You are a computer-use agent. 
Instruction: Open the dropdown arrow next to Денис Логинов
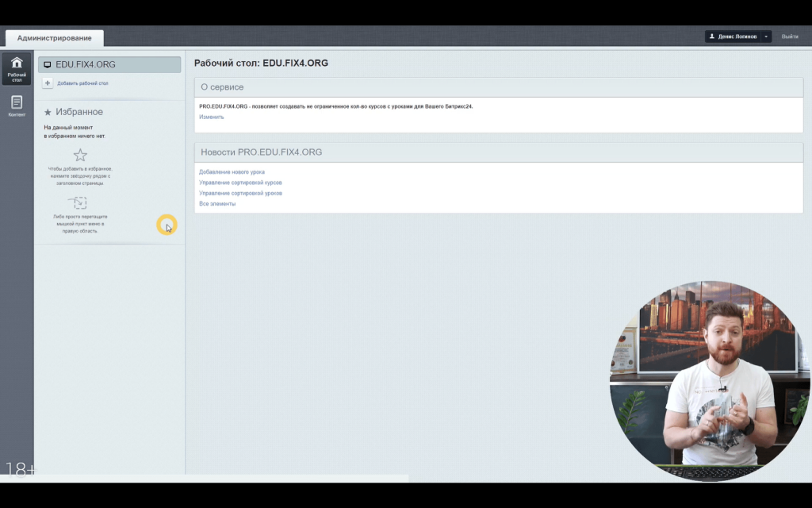coord(766,37)
